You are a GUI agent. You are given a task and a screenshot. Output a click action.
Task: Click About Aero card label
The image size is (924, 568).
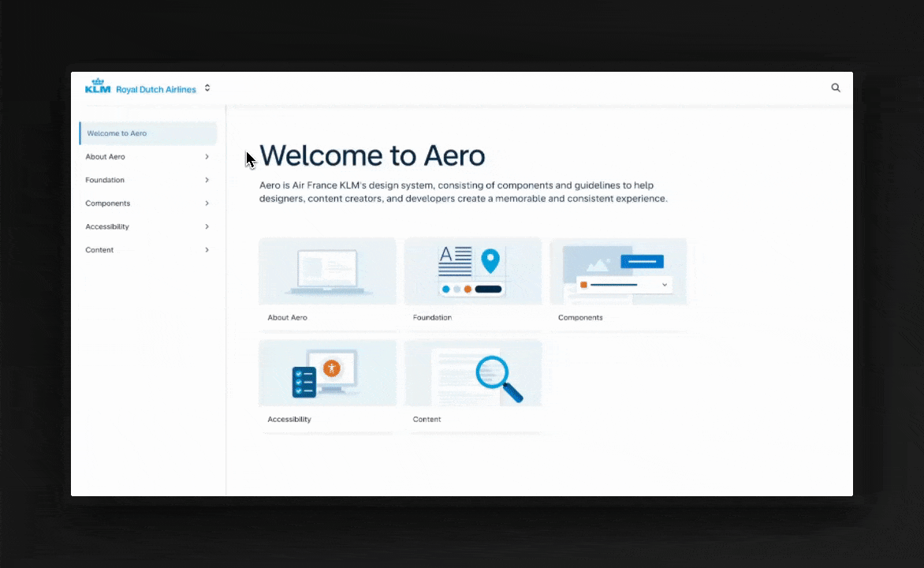288,317
